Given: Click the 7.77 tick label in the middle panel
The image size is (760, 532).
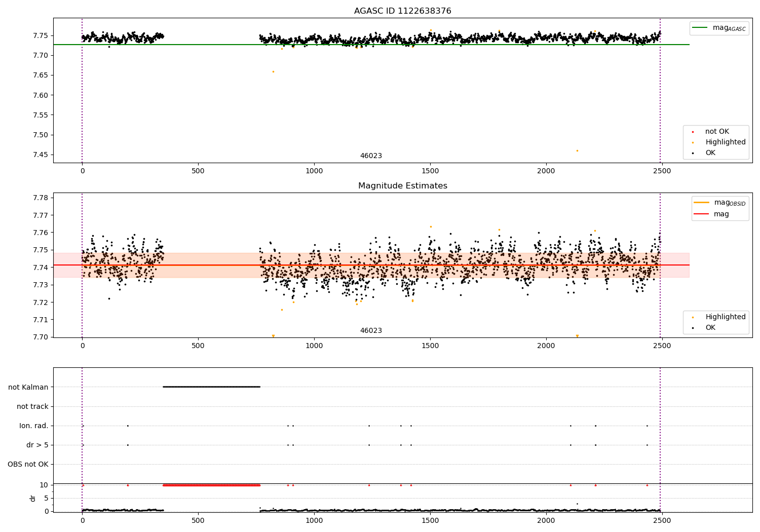Looking at the screenshot, I should [x=40, y=215].
